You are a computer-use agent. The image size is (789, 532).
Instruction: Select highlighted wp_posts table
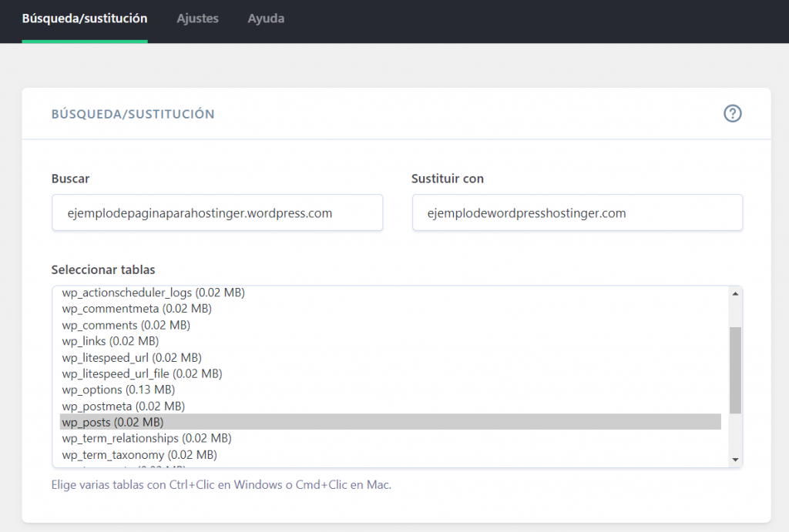pyautogui.click(x=112, y=422)
